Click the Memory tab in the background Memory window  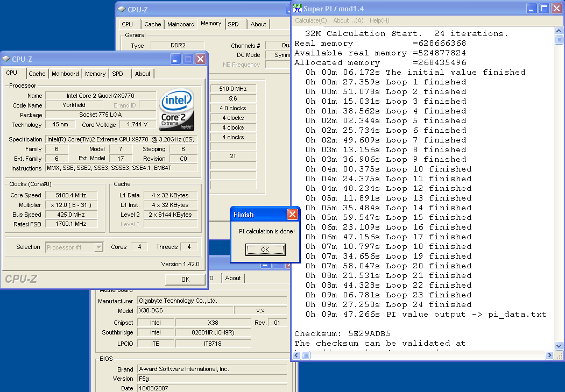(211, 24)
